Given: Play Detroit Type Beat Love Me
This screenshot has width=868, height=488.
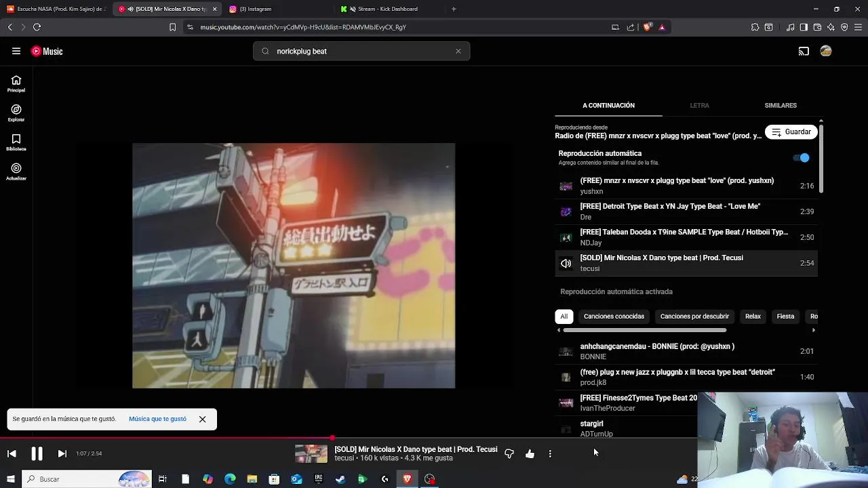Looking at the screenshot, I should coord(686,211).
